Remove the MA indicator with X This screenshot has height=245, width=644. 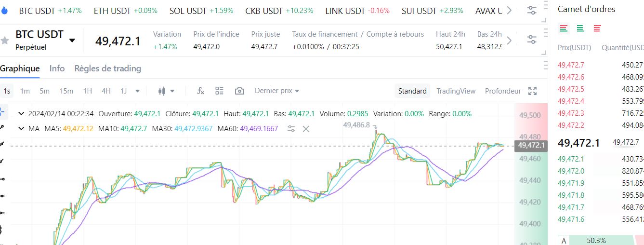[x=306, y=129]
